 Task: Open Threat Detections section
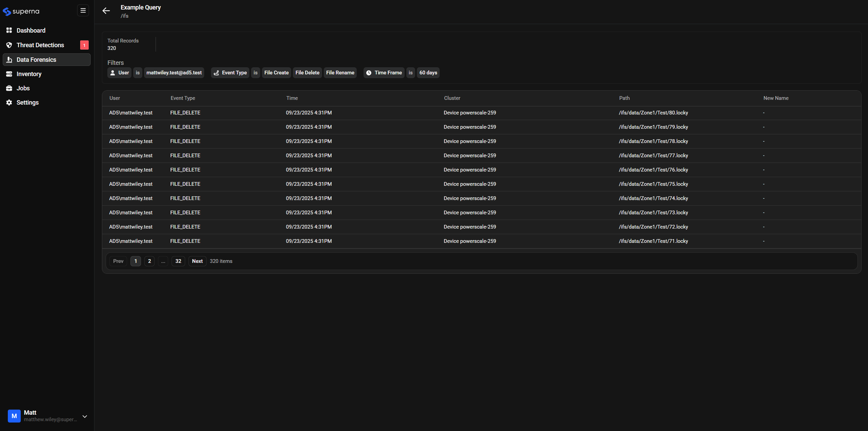(x=47, y=45)
